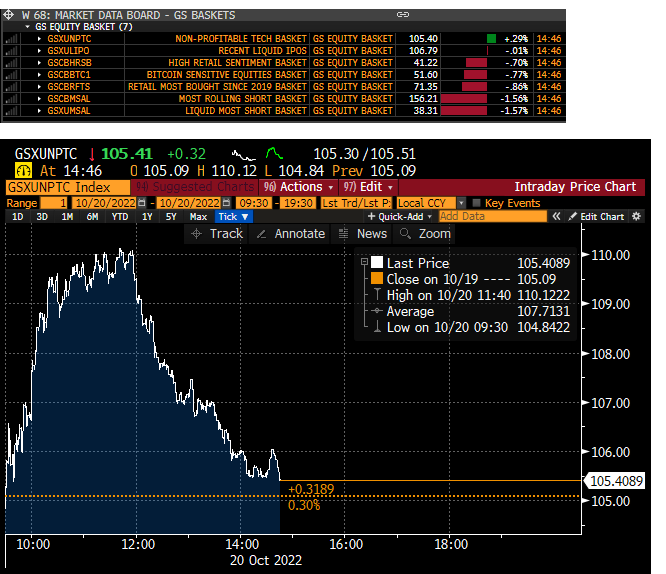Open the Edit dropdown menu
Viewport: 666px width, 574px height.
[368, 187]
